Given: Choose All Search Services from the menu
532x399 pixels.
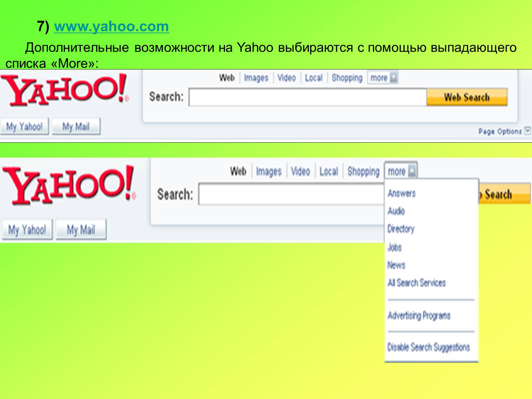Looking at the screenshot, I should pyautogui.click(x=417, y=283).
